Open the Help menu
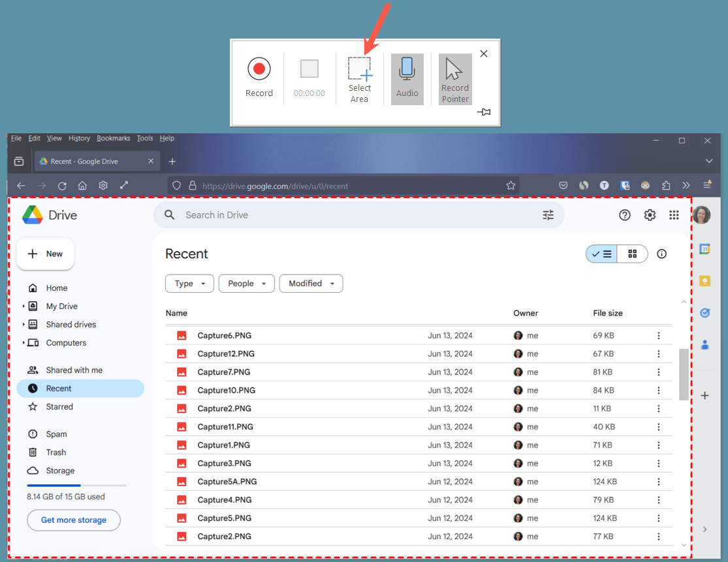This screenshot has height=562, width=728. coord(166,138)
